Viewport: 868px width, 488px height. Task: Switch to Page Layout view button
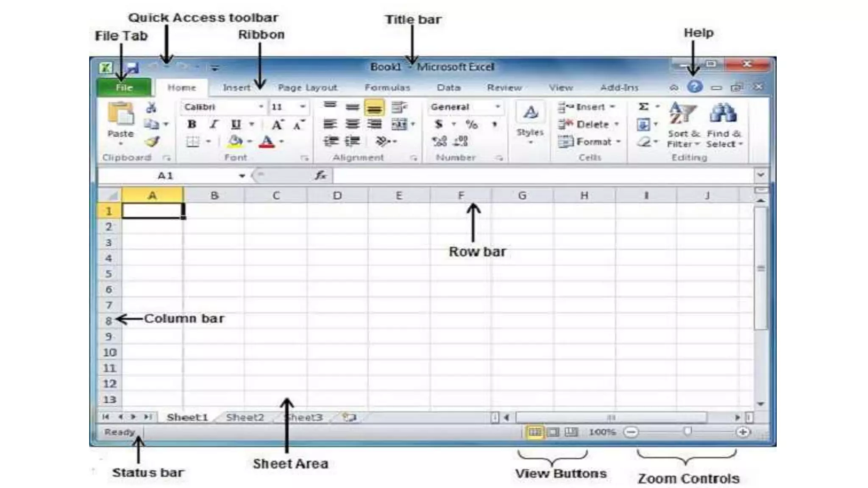553,432
